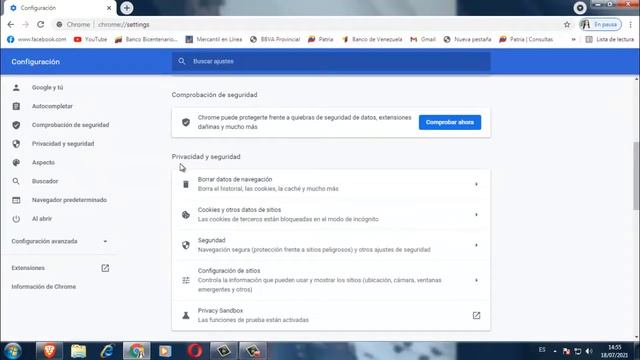The height and width of the screenshot is (360, 640).
Task: Open the Chrome three-dot menu
Action: coord(631,24)
